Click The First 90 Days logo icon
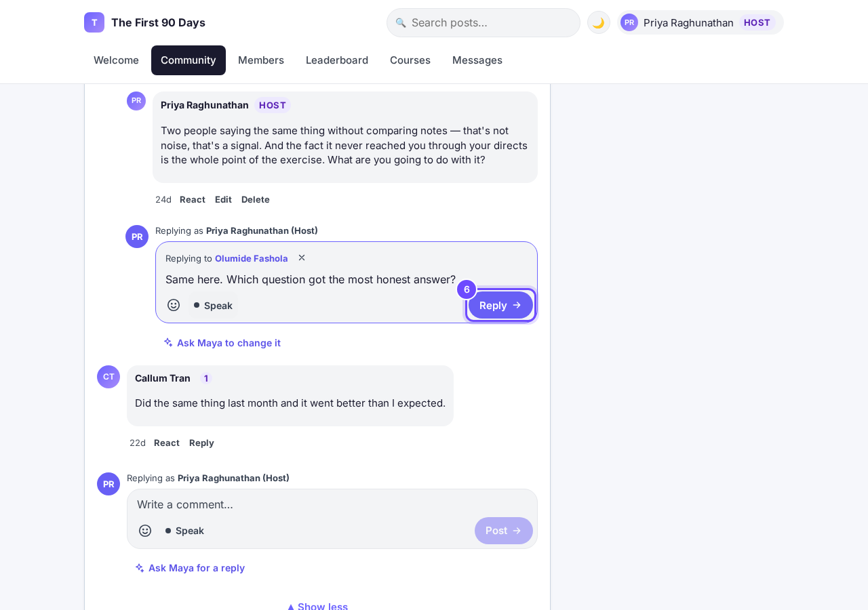 click(x=94, y=22)
